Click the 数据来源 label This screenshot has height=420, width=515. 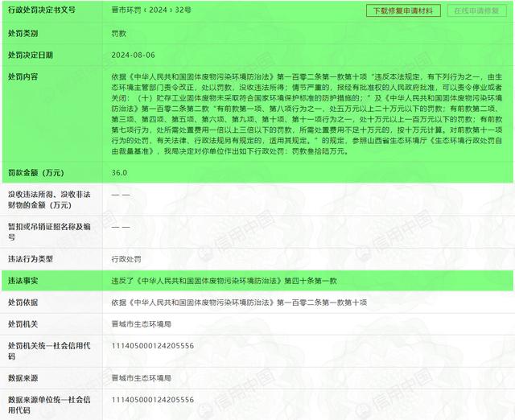23,378
